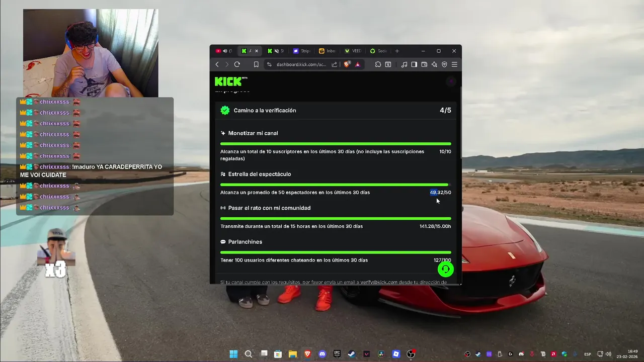Open Steam from taskbar
The image size is (644, 362).
coord(352,354)
